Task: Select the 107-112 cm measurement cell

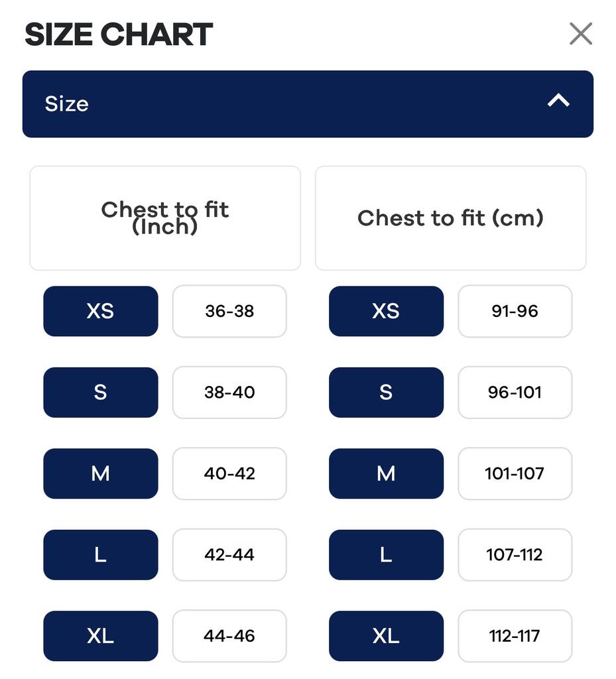Action: pyautogui.click(x=515, y=554)
